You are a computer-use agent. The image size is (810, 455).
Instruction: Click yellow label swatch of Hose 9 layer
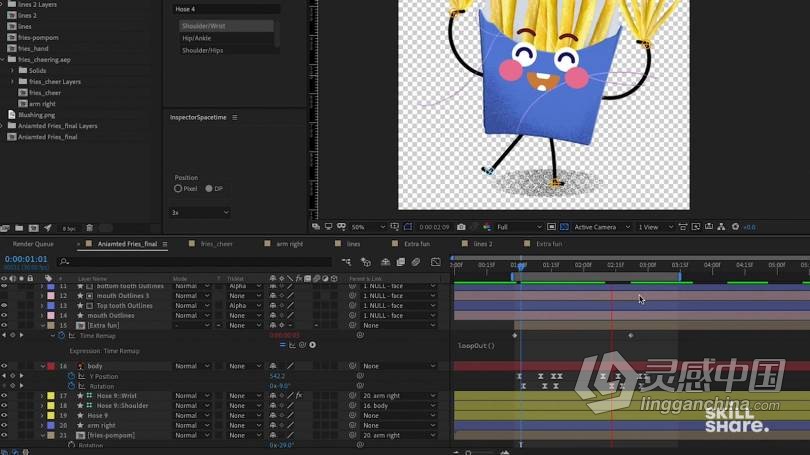pos(51,415)
